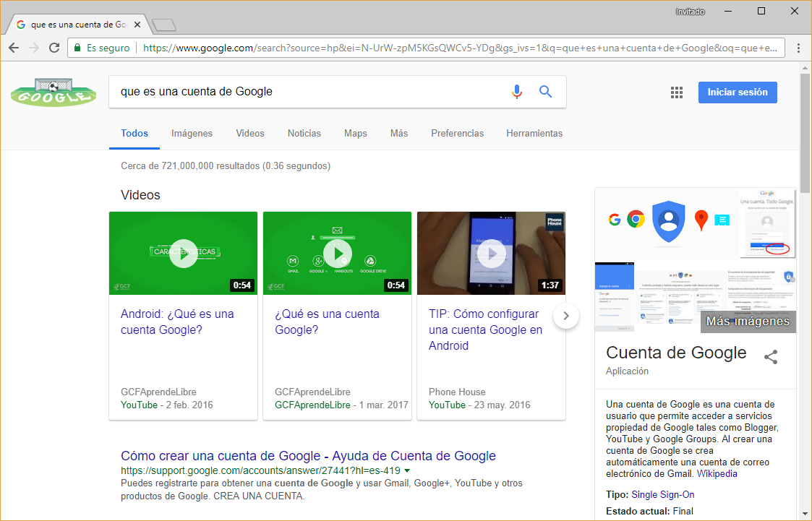Click the Google soccer doodle logo
Screen dimensions: 812x521
(x=54, y=92)
